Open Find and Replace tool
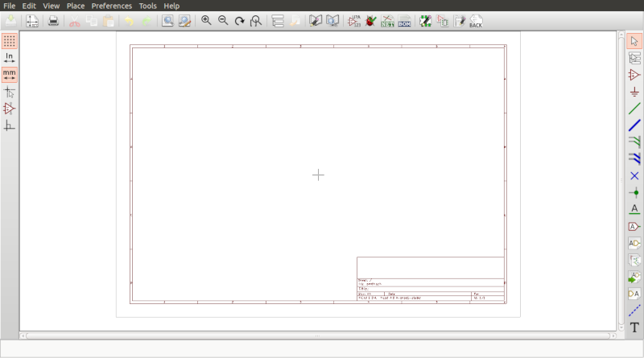 pyautogui.click(x=184, y=21)
